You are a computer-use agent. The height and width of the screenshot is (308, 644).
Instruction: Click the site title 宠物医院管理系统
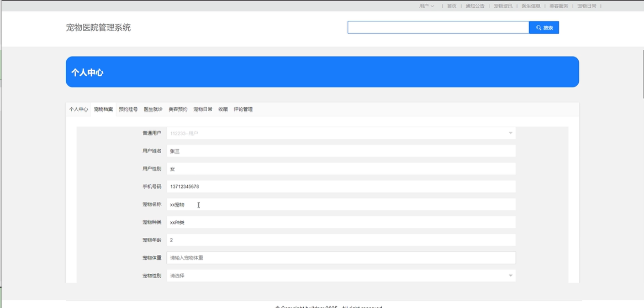[98, 28]
